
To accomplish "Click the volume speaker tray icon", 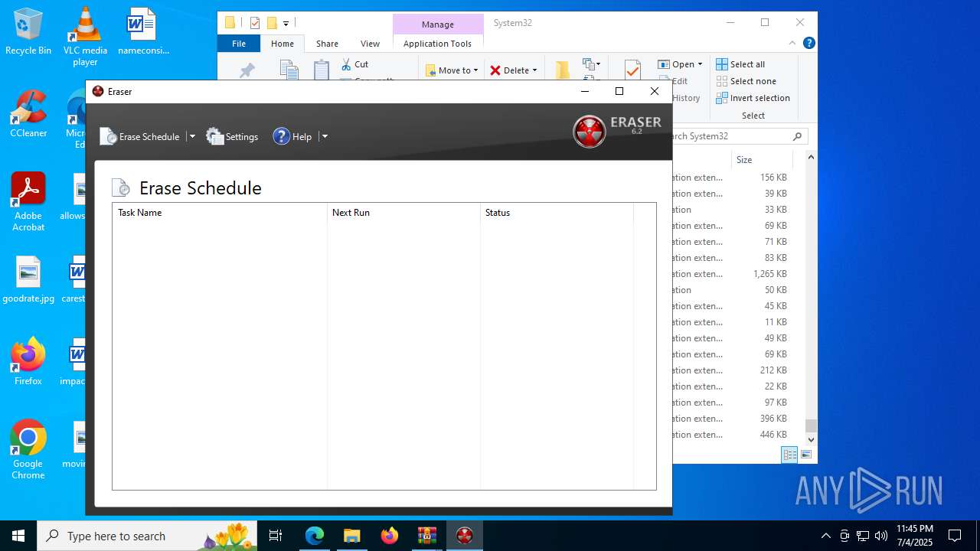I will coord(881,536).
